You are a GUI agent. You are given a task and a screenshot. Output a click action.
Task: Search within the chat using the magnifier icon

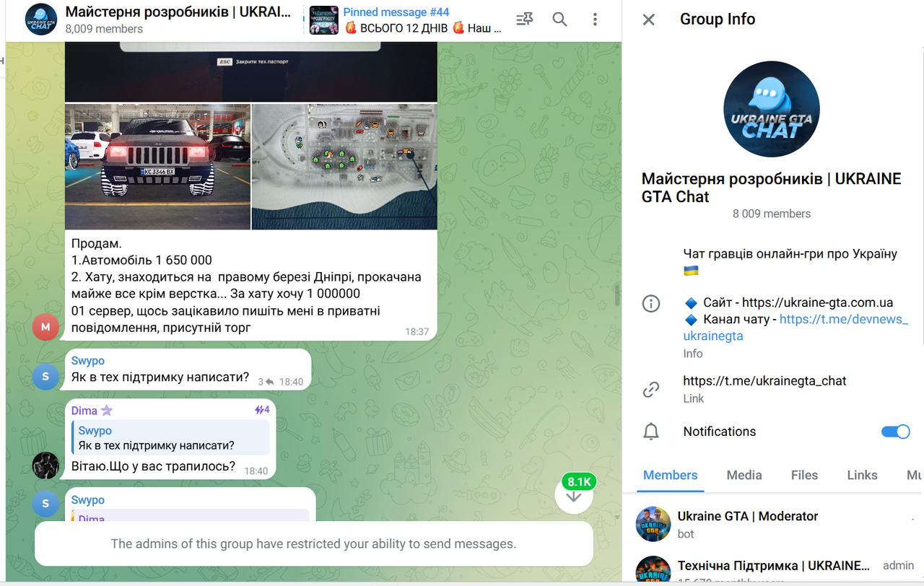[559, 19]
